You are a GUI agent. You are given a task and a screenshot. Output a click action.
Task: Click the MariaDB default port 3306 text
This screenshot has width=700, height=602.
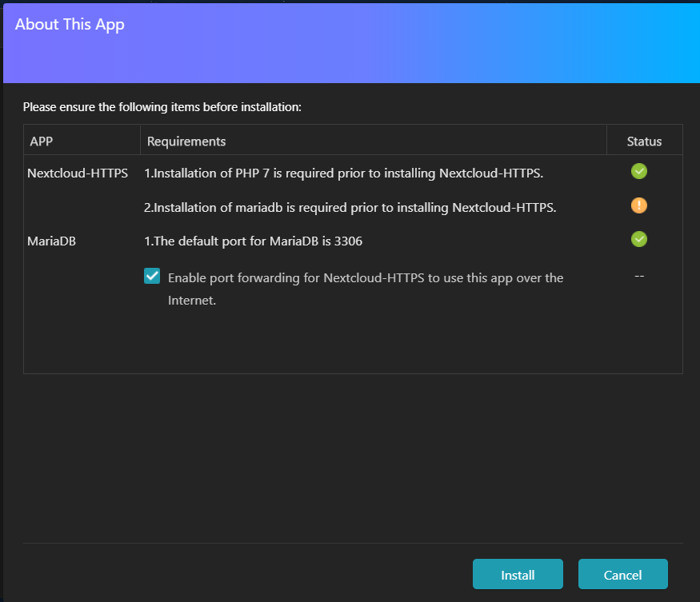253,241
